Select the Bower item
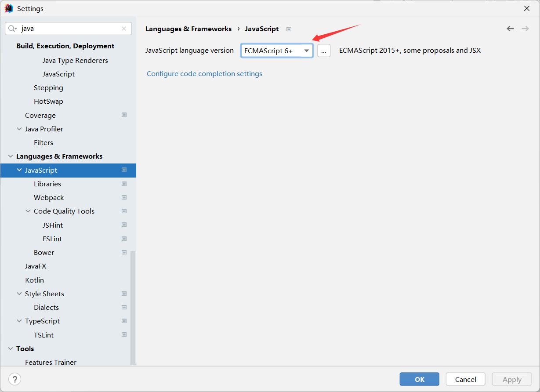 tap(44, 252)
